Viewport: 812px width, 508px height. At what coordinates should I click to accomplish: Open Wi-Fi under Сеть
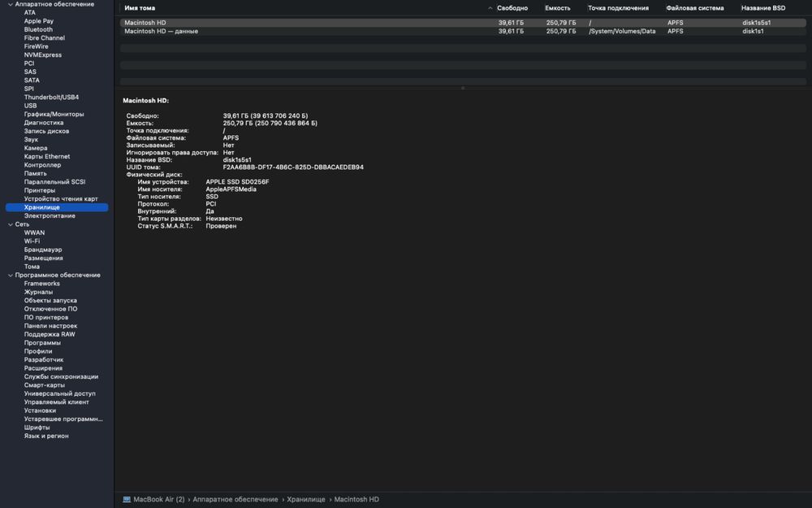[x=32, y=241]
